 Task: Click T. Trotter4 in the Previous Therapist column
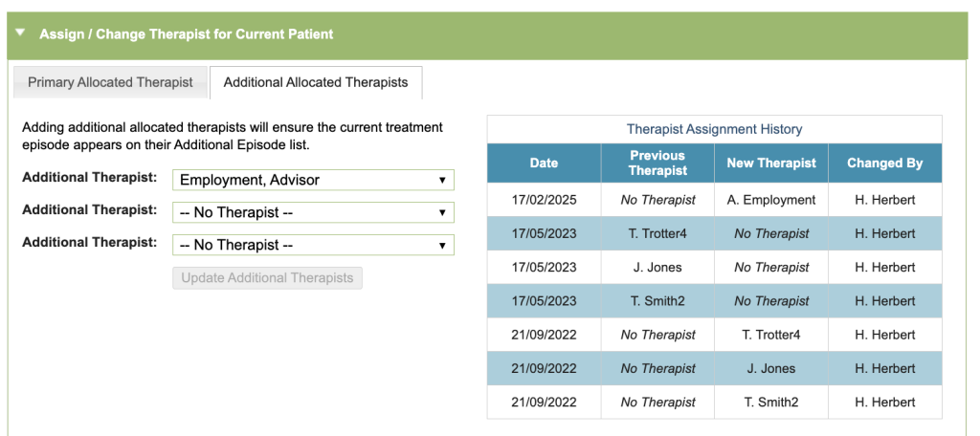[x=657, y=233]
